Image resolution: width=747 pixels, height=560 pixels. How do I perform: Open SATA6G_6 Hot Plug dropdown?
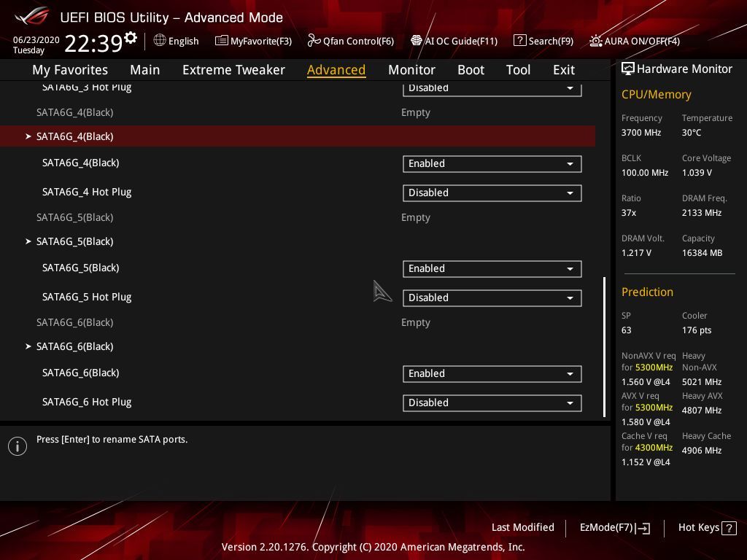pos(492,402)
